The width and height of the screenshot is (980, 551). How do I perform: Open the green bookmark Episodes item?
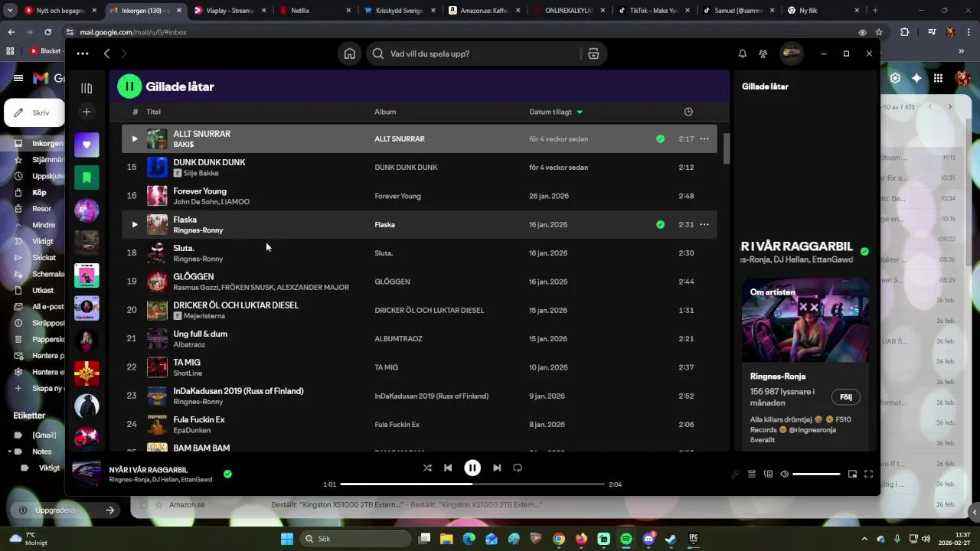tap(87, 178)
